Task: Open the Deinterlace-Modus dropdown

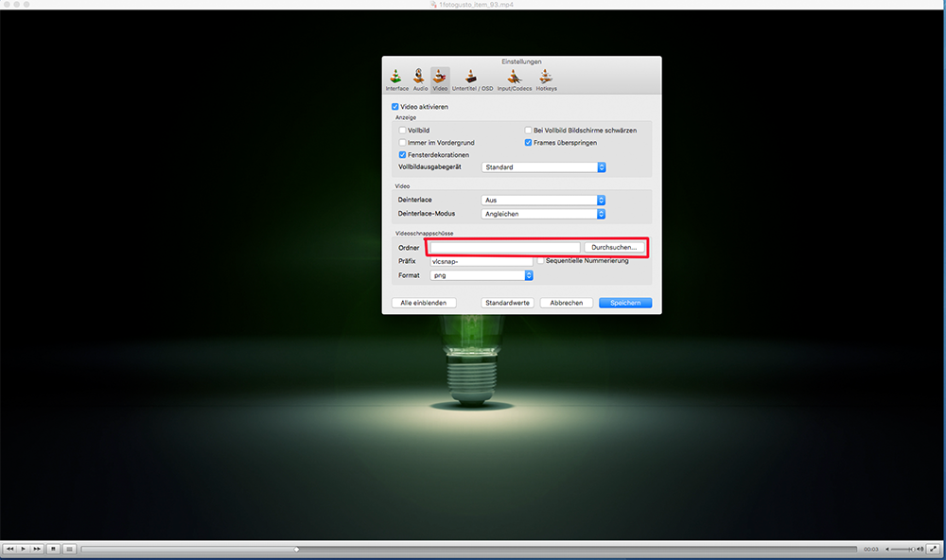Action: click(543, 214)
